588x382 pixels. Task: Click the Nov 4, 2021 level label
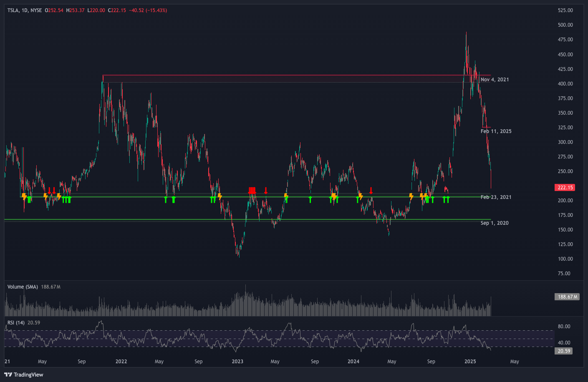tap(495, 80)
